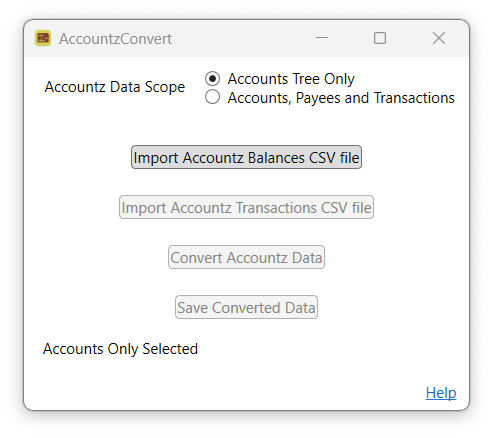
Task: Close the AccountzConvert window
Action: pyautogui.click(x=439, y=38)
